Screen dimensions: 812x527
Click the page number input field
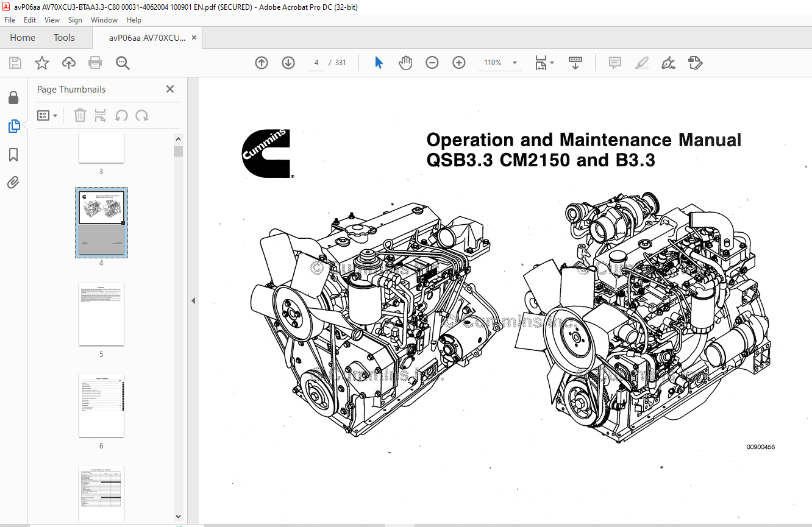click(316, 63)
